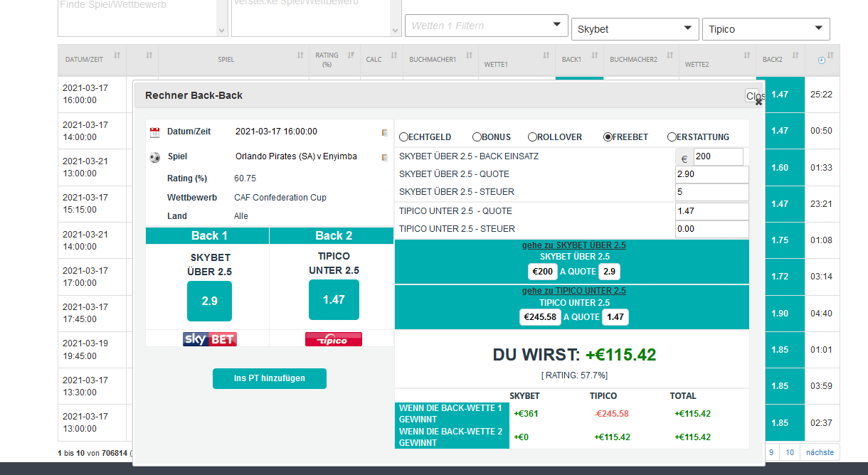Edit the Tipico Unter 2.5 Quote field
Screen dimensions: 868x475
(712, 211)
